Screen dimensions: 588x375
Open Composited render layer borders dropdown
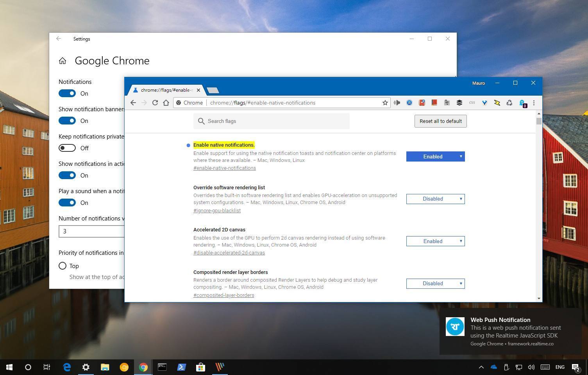436,284
